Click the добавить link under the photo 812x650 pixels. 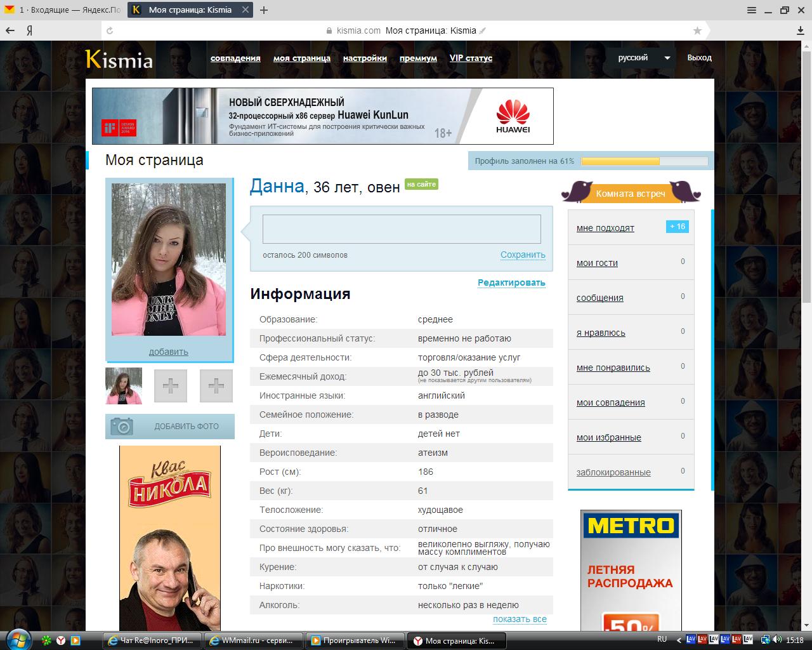169,352
